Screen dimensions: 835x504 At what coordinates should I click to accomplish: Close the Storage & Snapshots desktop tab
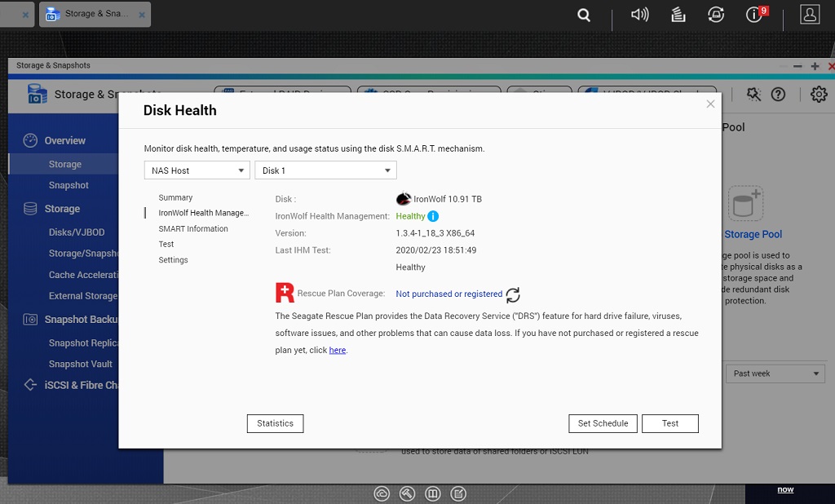(142, 15)
